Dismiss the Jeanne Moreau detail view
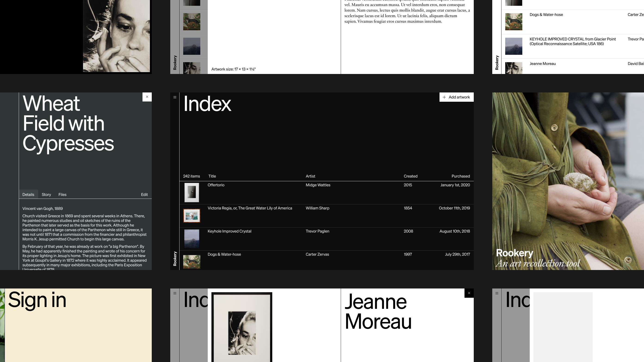 [469, 293]
